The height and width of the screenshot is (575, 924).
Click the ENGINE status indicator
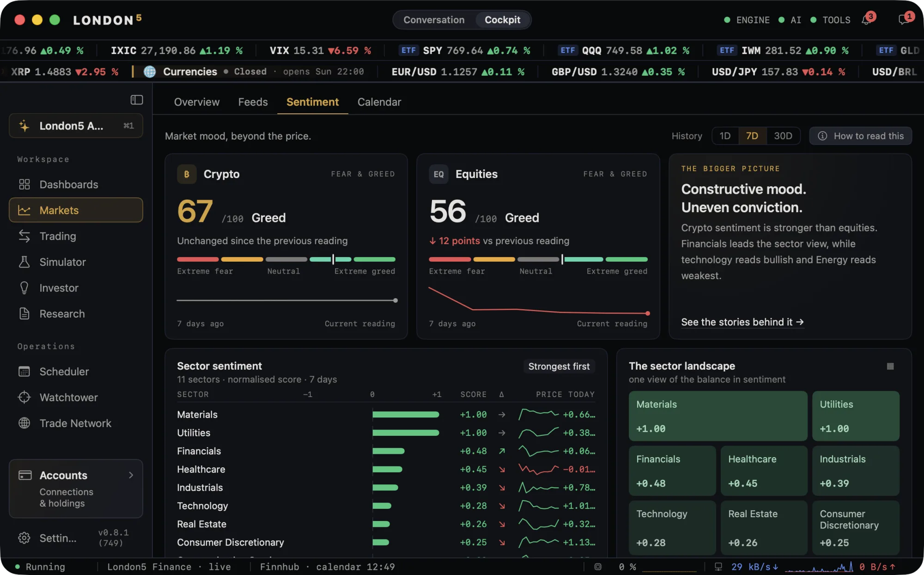pos(747,20)
